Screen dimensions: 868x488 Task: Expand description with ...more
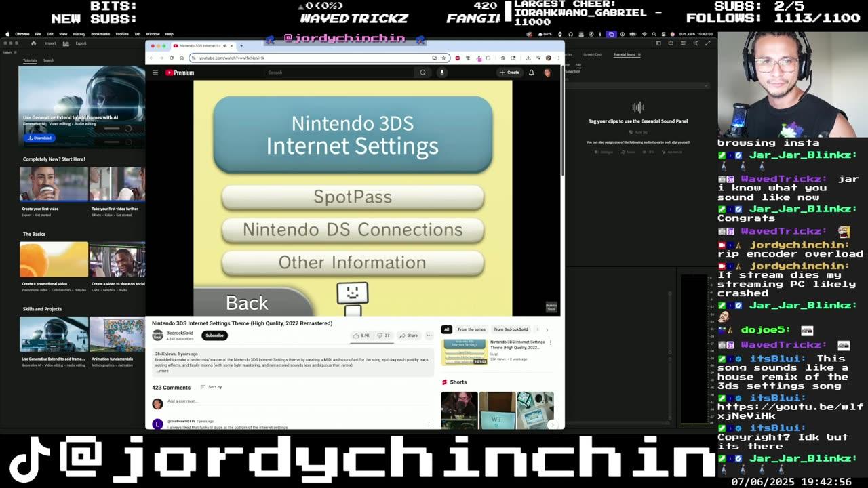click(162, 371)
